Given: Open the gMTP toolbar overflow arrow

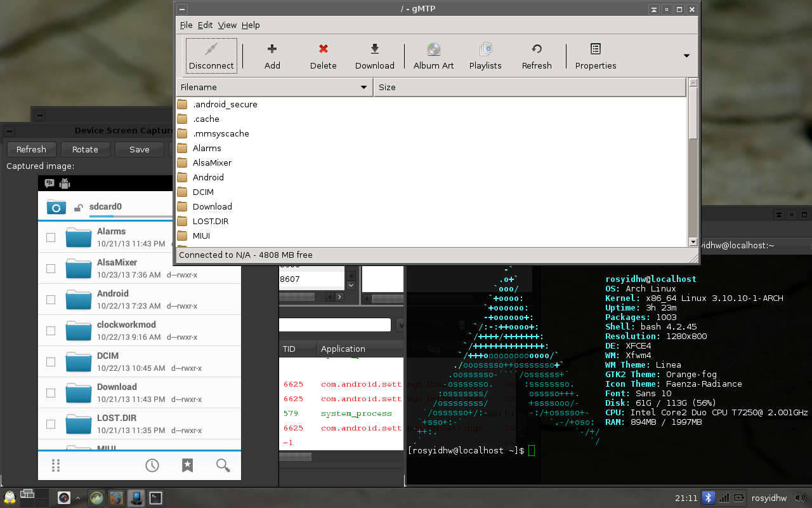Looking at the screenshot, I should point(686,56).
